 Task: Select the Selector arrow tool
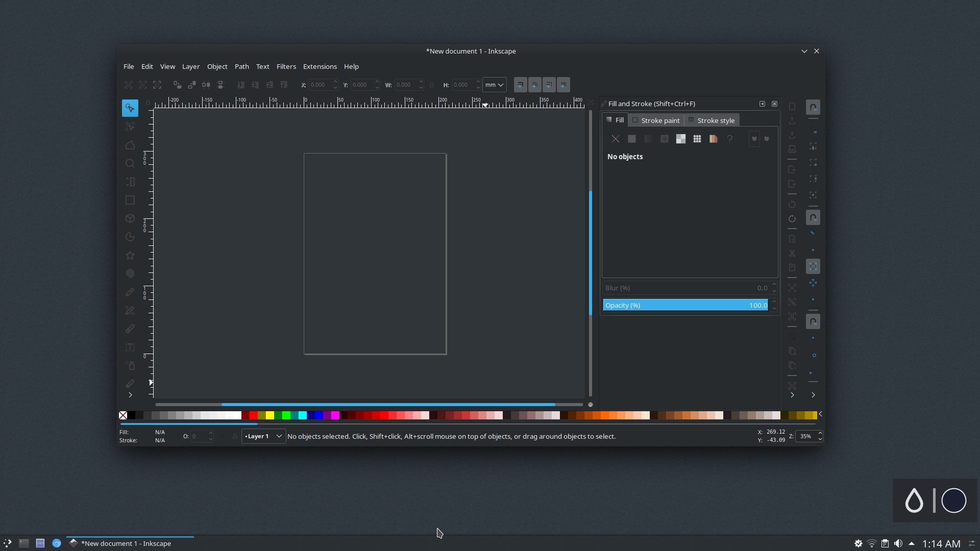130,108
